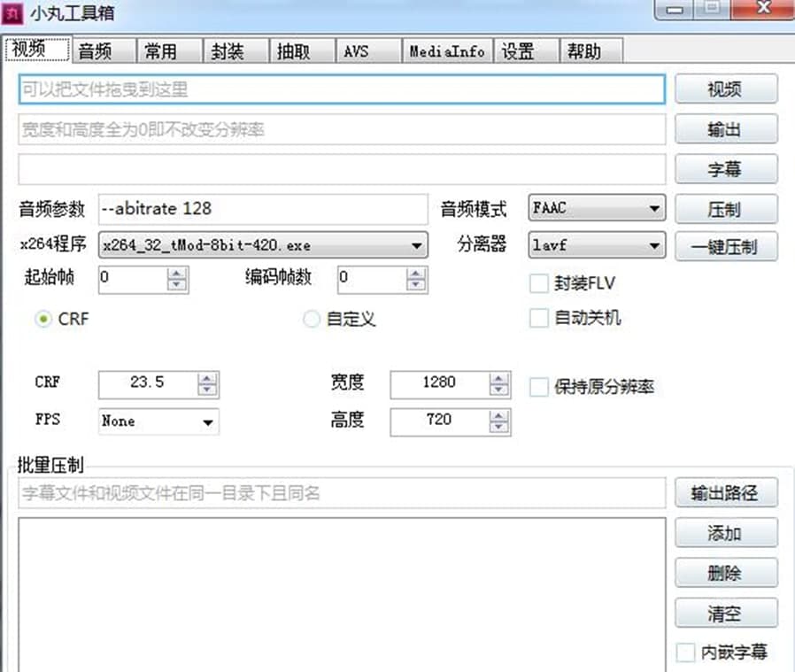Viewport: 795px width, 672px height.
Task: Open the 常用 tab
Action: 170,50
